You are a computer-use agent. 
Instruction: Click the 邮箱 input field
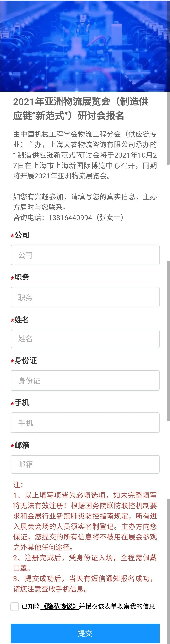(85, 464)
